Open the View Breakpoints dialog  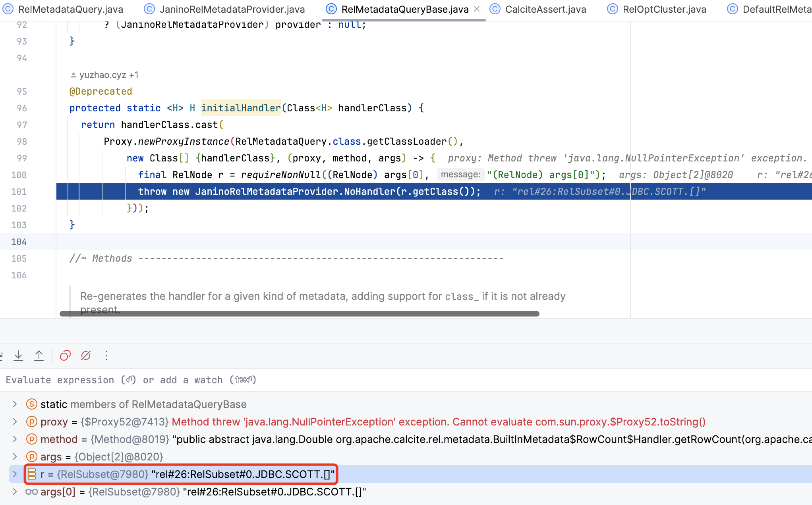coord(65,355)
